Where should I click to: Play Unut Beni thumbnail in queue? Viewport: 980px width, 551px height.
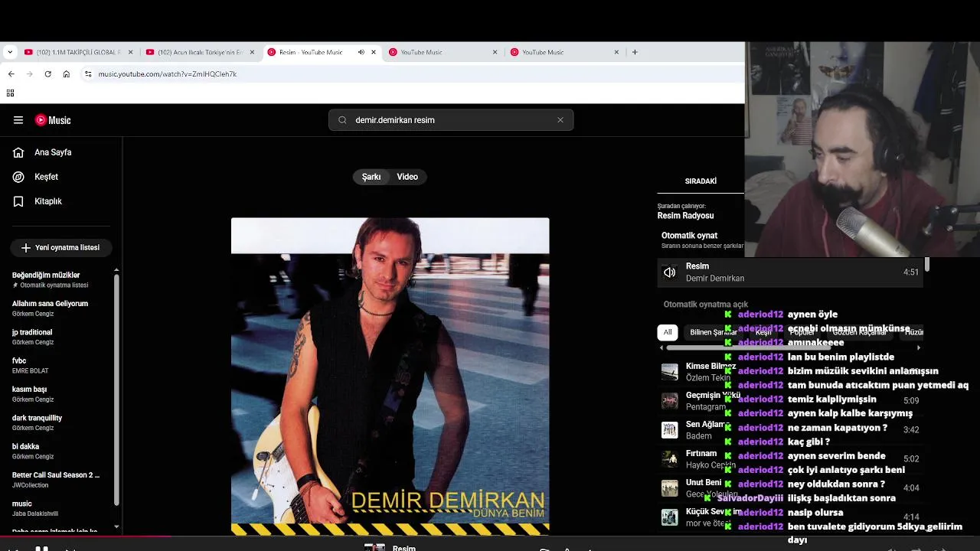(670, 488)
